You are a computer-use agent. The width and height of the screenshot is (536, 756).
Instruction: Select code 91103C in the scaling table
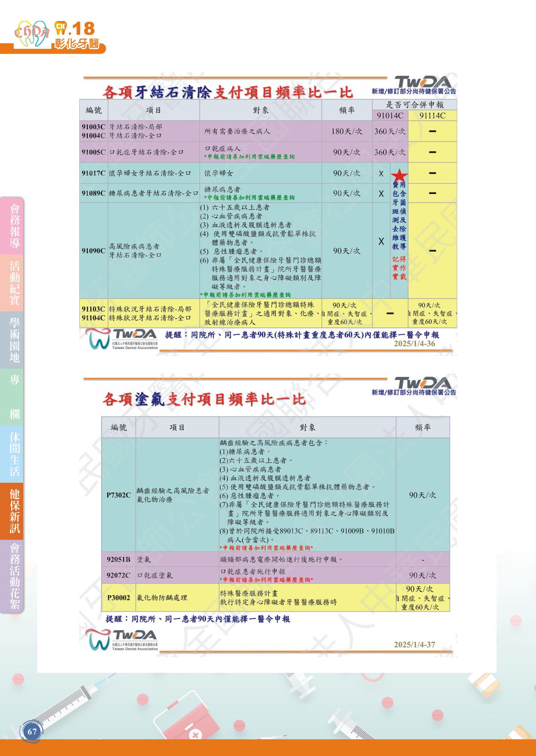[93, 309]
